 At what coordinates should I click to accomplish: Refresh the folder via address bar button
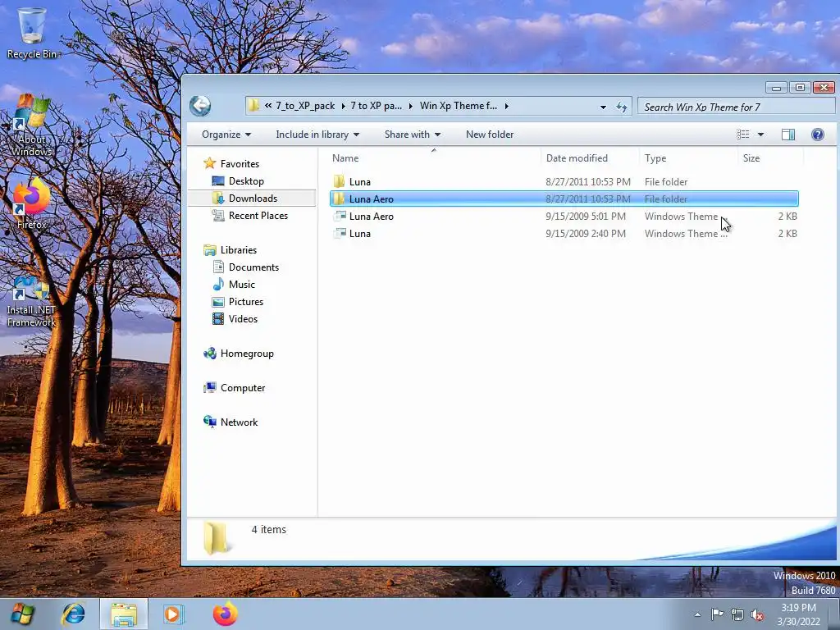[622, 107]
